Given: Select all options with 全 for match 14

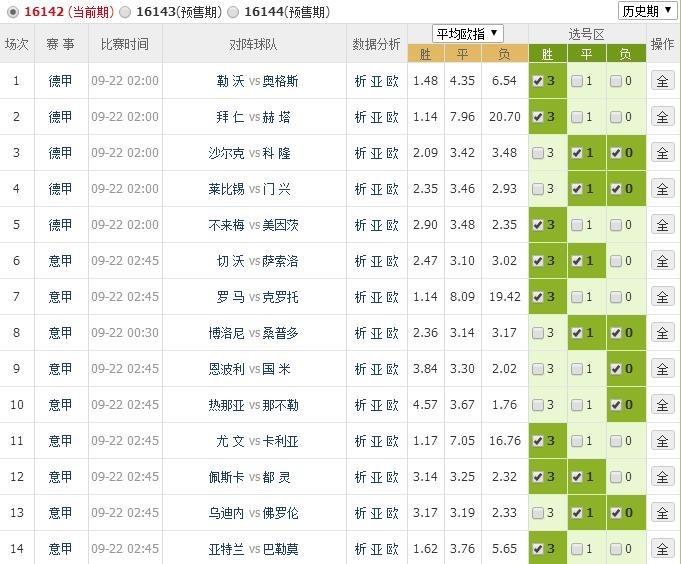Looking at the screenshot, I should (662, 549).
